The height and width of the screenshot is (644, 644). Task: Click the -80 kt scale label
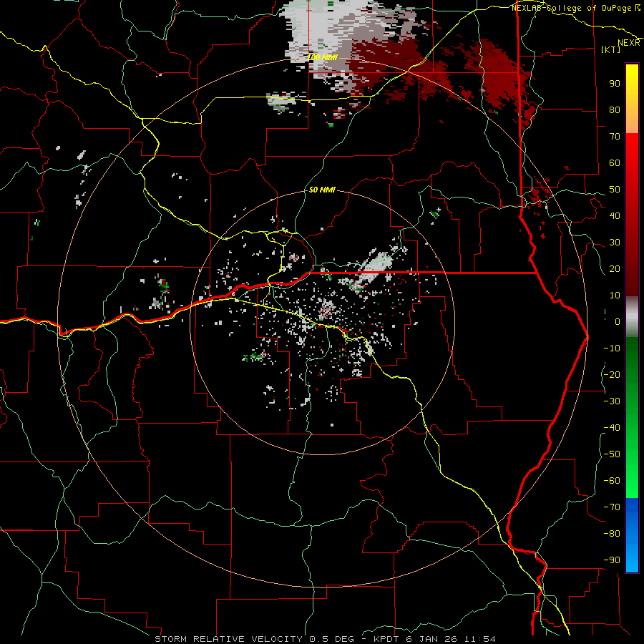[x=612, y=534]
